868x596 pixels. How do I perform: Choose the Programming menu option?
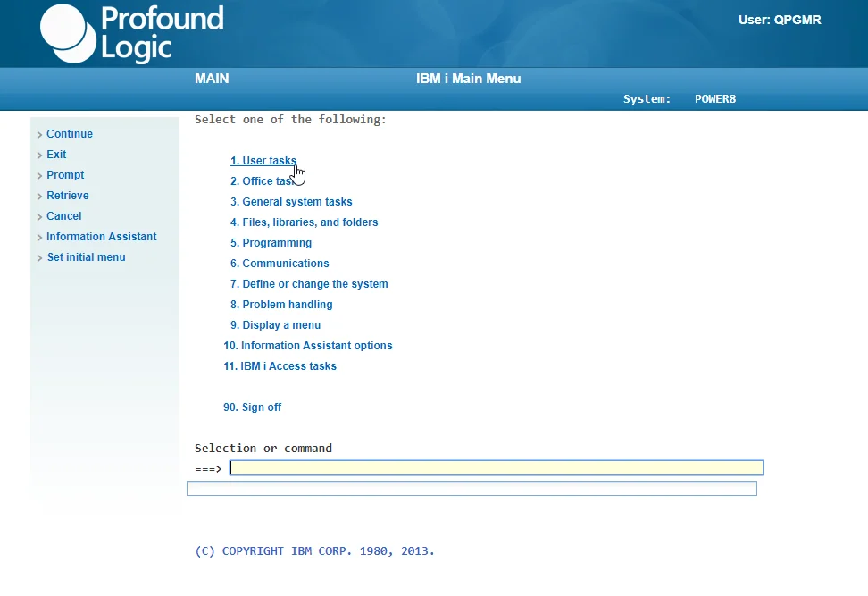[271, 243]
